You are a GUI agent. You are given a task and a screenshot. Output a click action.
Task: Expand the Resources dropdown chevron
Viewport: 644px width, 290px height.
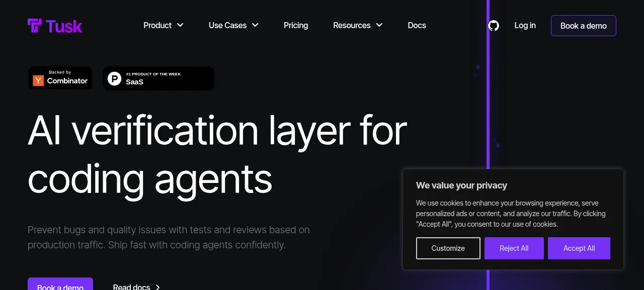[379, 25]
